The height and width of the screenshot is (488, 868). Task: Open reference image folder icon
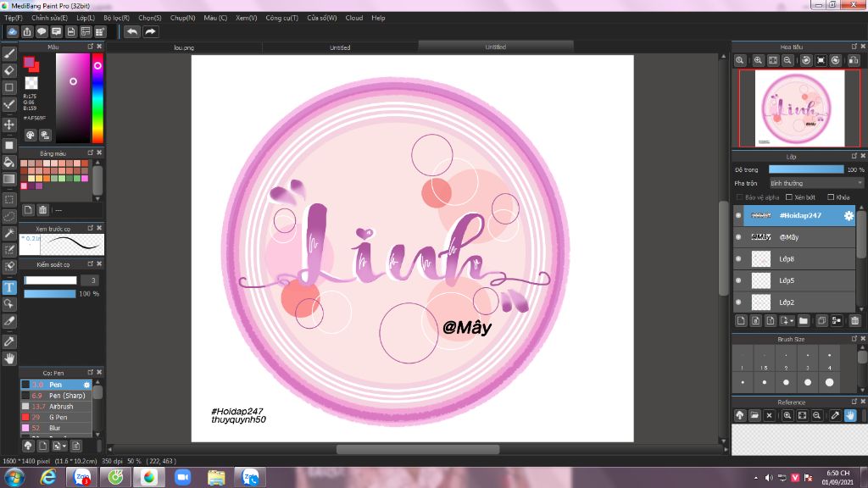754,415
